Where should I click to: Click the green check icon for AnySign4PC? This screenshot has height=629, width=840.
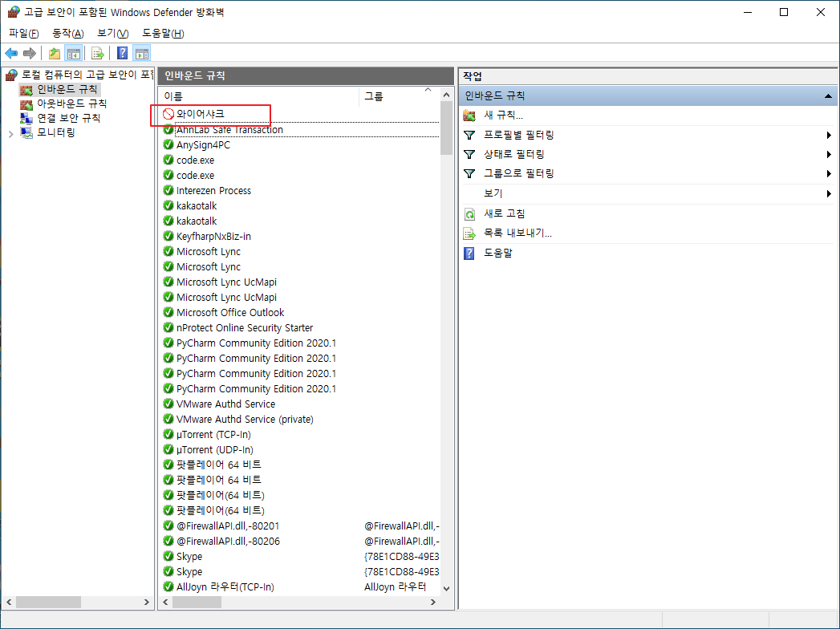(168, 144)
